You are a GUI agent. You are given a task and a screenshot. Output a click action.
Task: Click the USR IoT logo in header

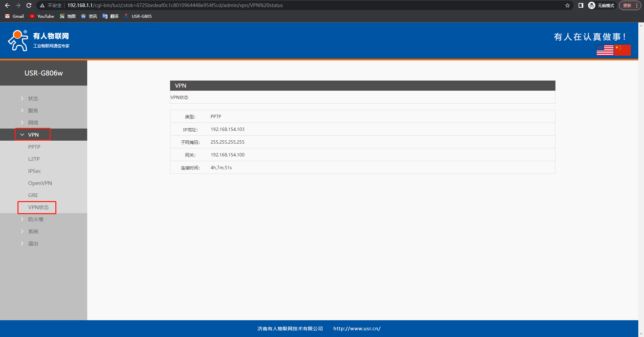(39, 41)
